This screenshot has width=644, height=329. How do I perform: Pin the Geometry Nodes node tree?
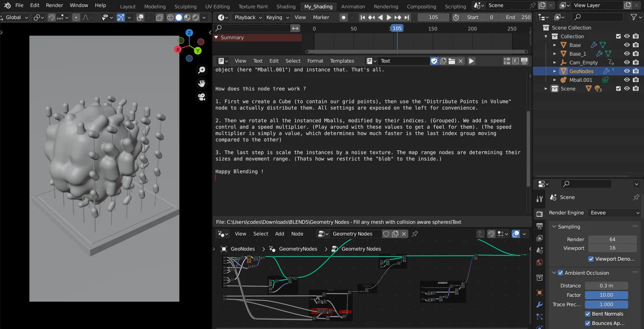(415, 234)
